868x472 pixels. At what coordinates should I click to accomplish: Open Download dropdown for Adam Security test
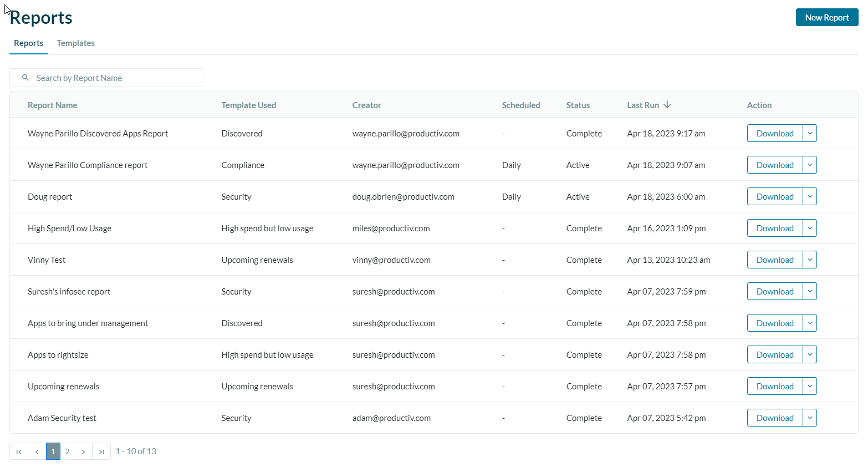(x=810, y=418)
